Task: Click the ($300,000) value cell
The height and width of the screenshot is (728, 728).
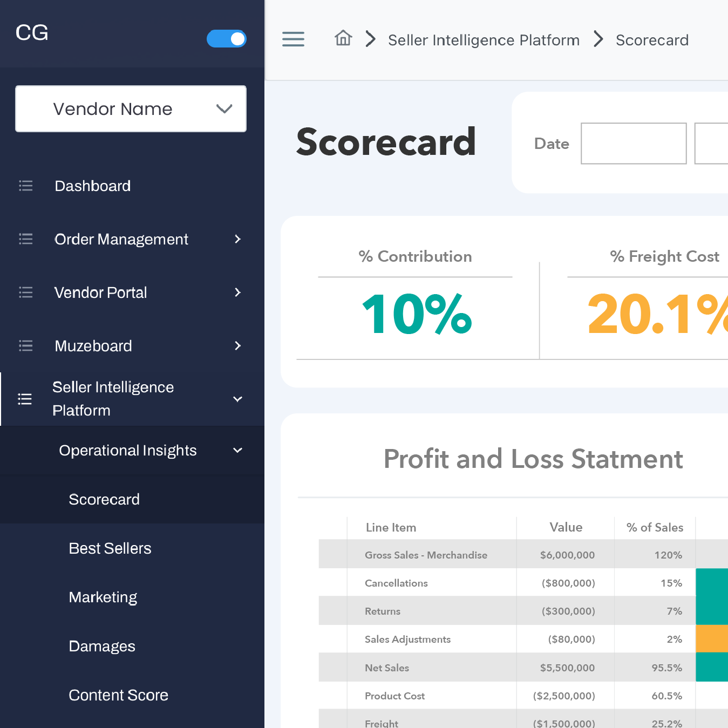Action: (568, 611)
